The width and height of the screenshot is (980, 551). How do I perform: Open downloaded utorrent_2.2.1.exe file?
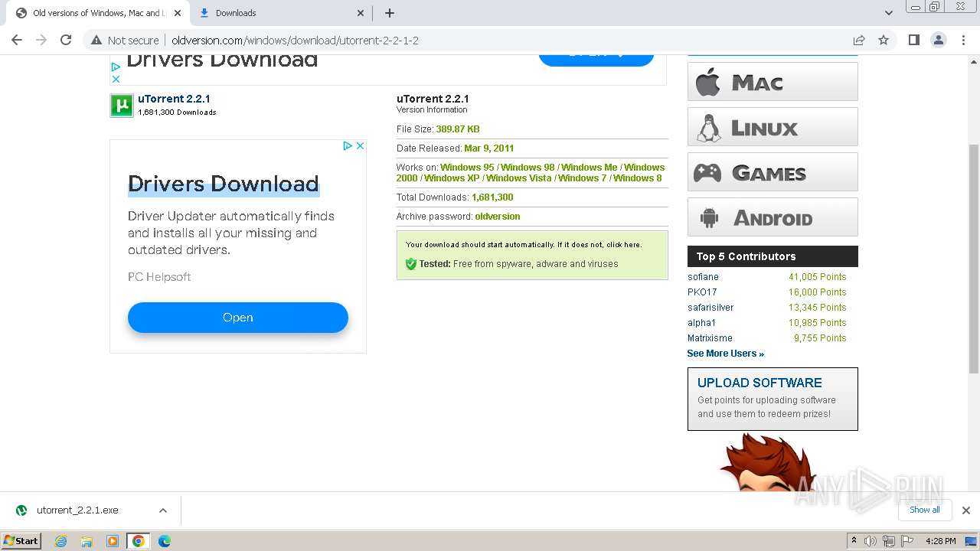[x=77, y=510]
